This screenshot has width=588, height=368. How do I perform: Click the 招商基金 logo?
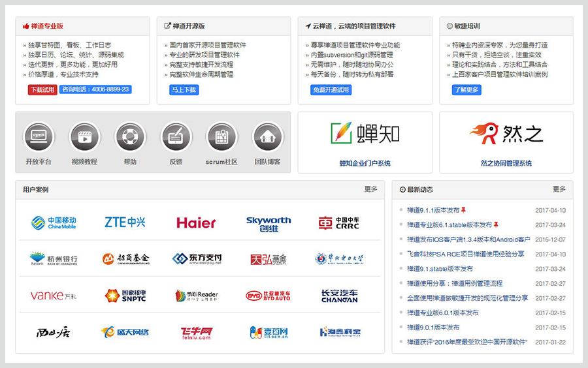click(125, 258)
